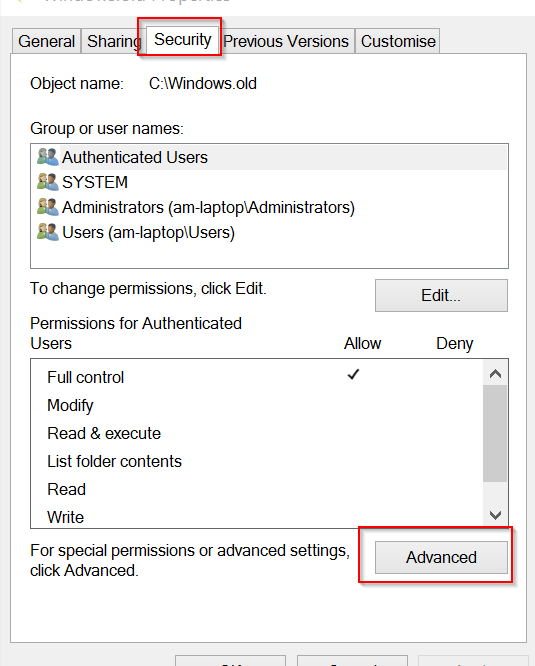Click the Full control Allow checkmark

click(353, 374)
